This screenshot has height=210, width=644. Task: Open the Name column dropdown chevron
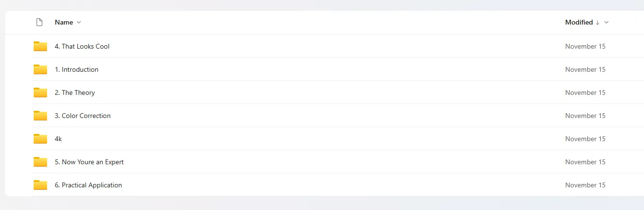pyautogui.click(x=79, y=22)
